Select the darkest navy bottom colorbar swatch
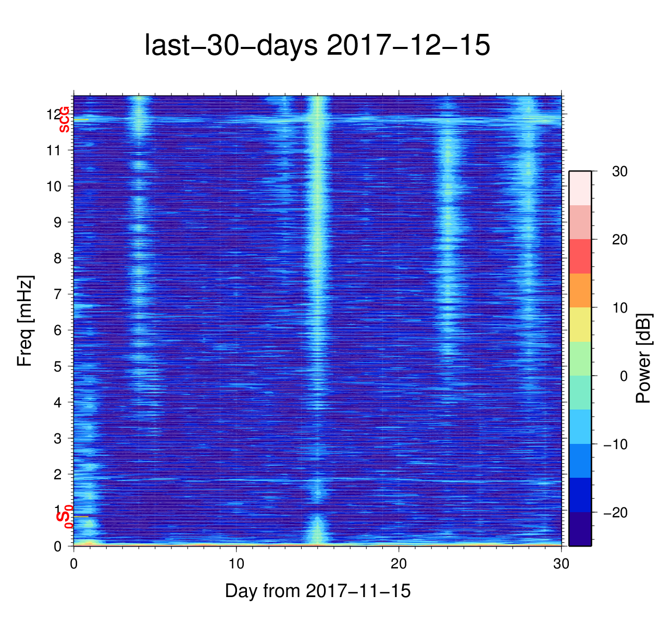Screen dimensions: 672x620 pyautogui.click(x=580, y=529)
